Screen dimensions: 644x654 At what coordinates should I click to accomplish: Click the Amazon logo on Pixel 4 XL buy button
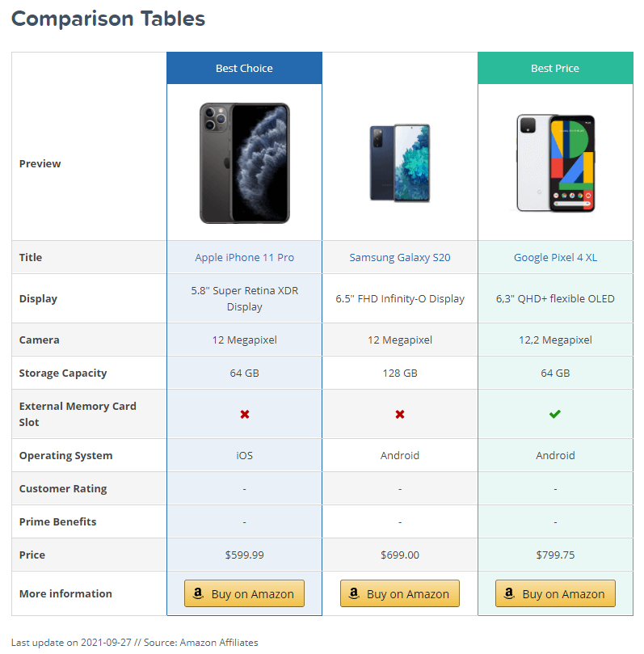[x=509, y=593]
